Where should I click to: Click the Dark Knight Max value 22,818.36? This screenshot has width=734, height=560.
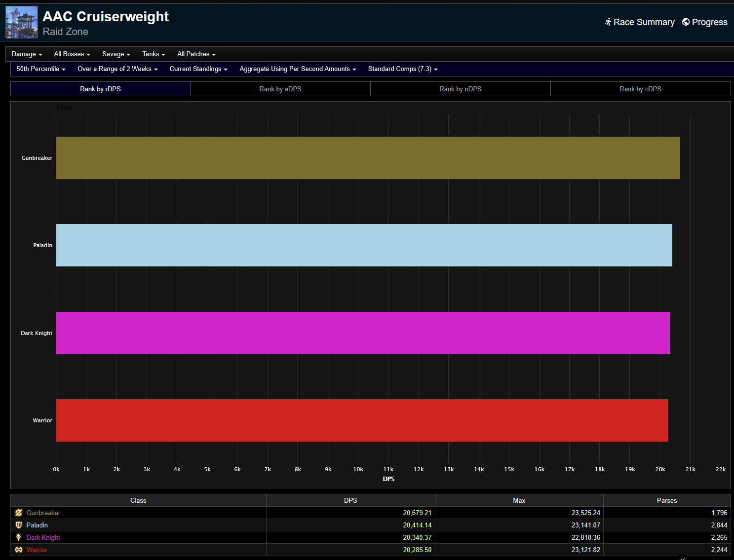(586, 538)
